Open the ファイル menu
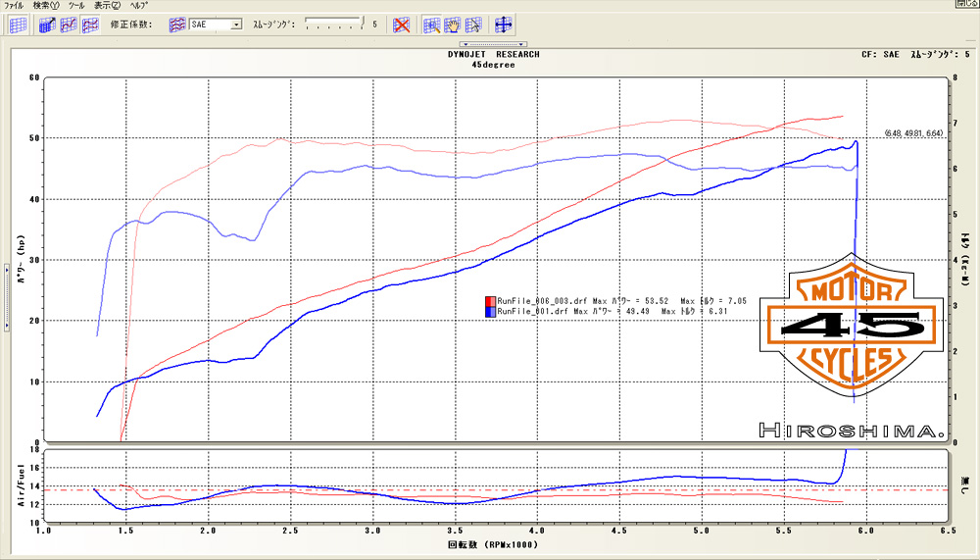Image resolution: width=980 pixels, height=560 pixels. 15,5
